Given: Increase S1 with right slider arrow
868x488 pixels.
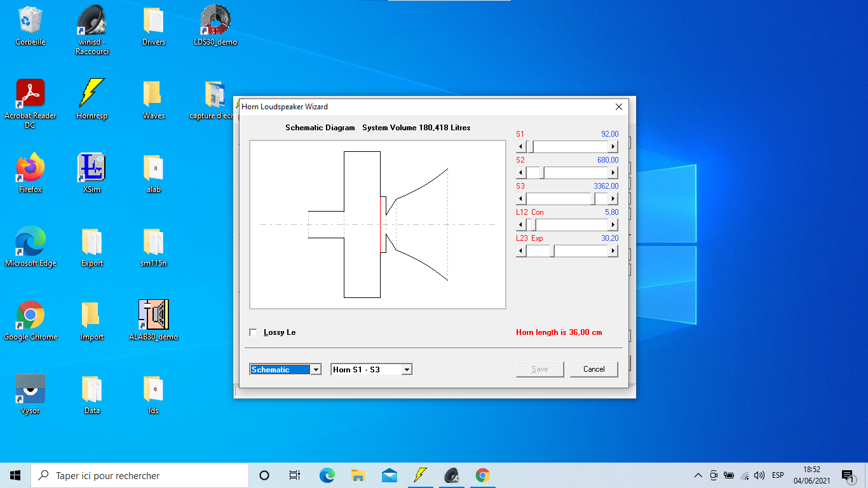Looking at the screenshot, I should tap(613, 146).
